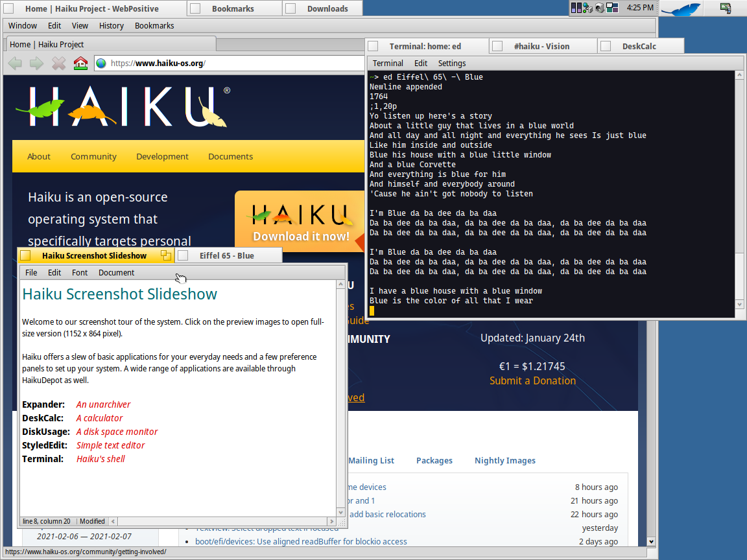Screen dimensions: 747x560
Task: Click the 'Modified' status bar entry
Action: coord(92,521)
